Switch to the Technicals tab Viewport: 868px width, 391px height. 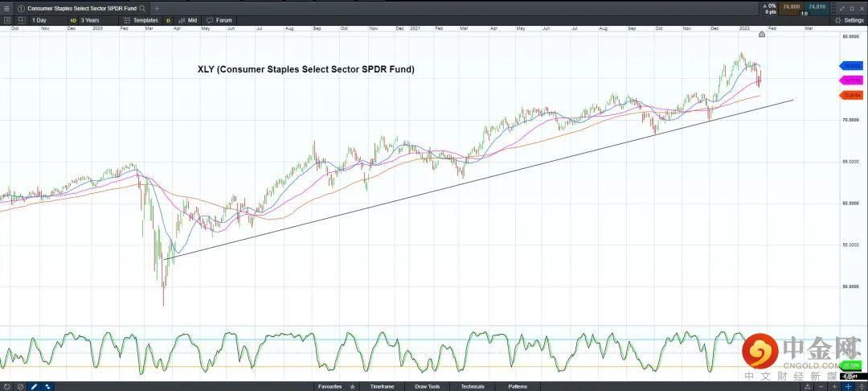[x=473, y=386]
